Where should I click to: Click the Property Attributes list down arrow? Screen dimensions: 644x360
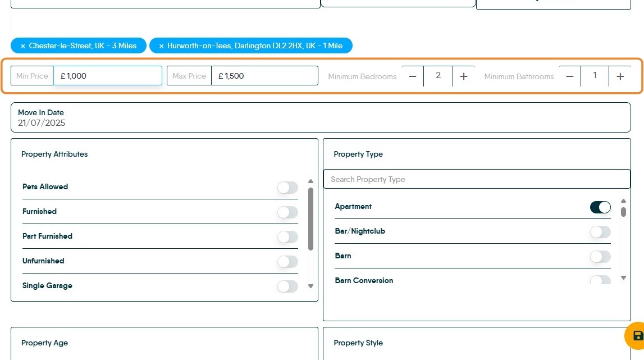tap(310, 286)
